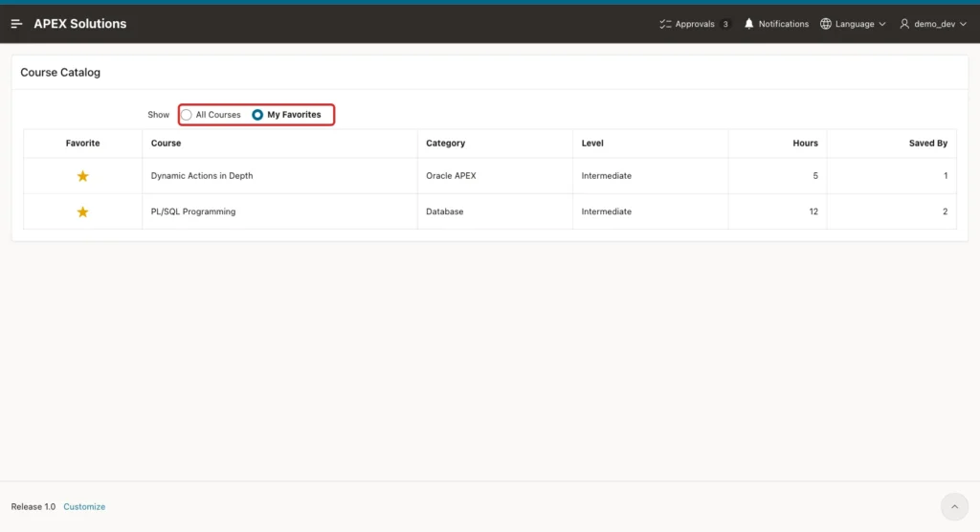This screenshot has width=980, height=532.
Task: Click the Show label
Action: coord(158,115)
